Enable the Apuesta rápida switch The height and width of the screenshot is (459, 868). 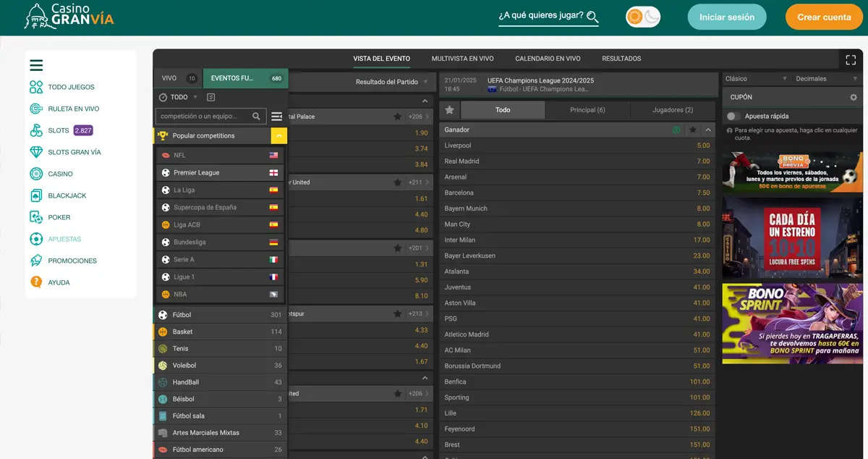[734, 116]
